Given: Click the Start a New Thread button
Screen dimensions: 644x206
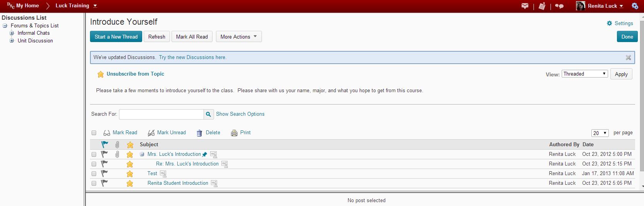Looking at the screenshot, I should click(x=116, y=37).
